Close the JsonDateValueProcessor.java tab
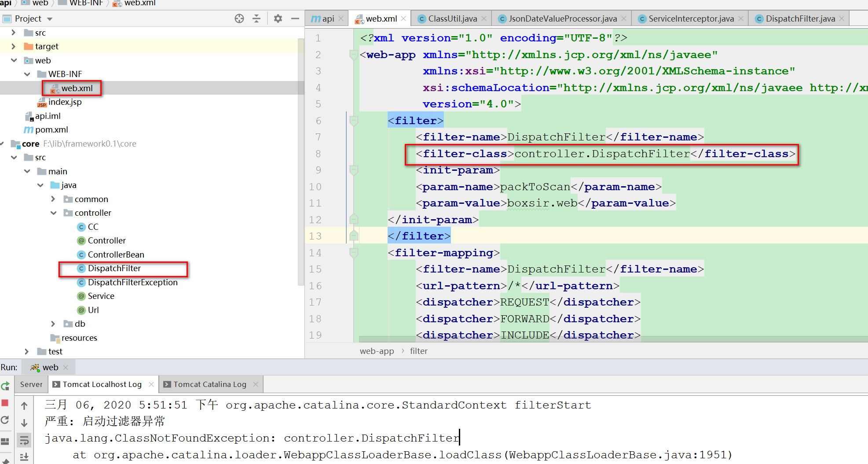This screenshot has height=464, width=868. (x=624, y=18)
